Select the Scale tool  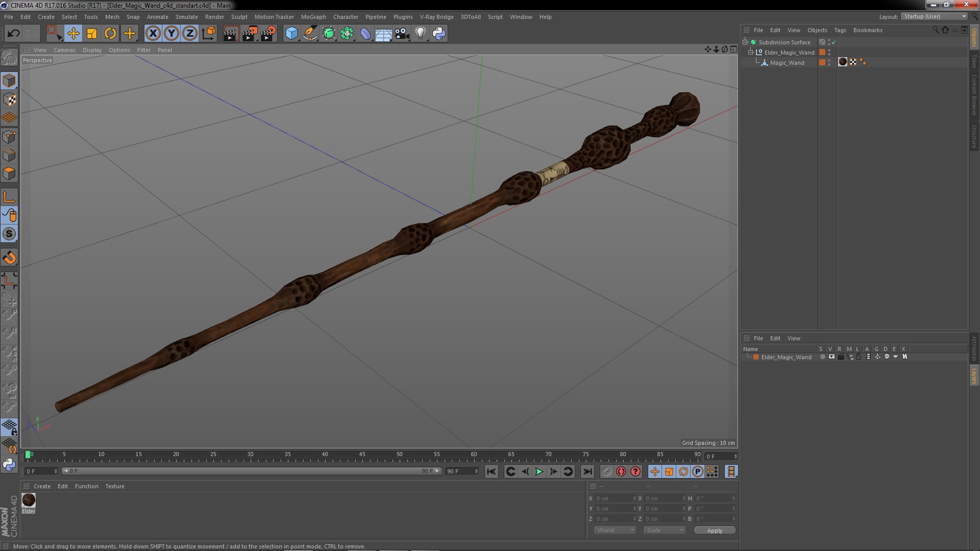coord(92,34)
